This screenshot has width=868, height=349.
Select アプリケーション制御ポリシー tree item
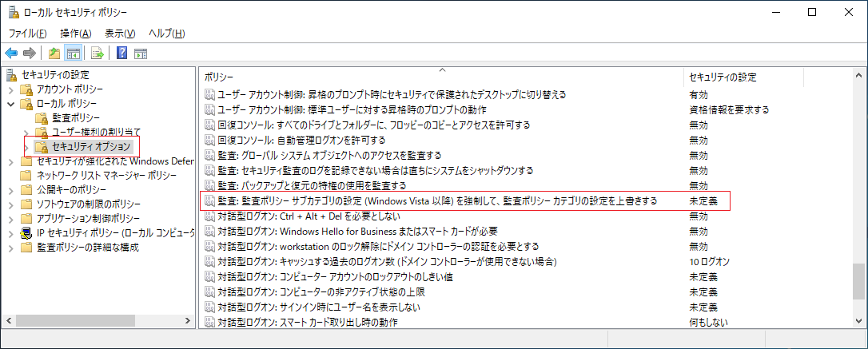(88, 219)
